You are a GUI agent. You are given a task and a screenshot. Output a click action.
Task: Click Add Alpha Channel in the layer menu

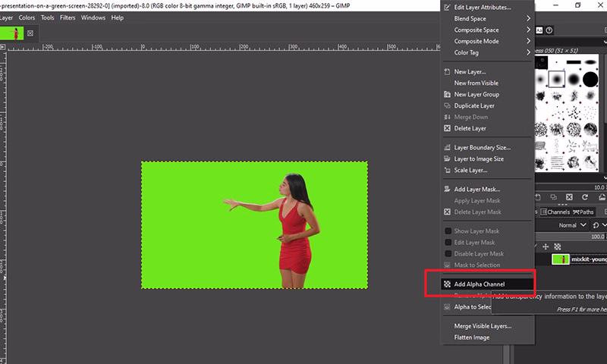pyautogui.click(x=487, y=284)
